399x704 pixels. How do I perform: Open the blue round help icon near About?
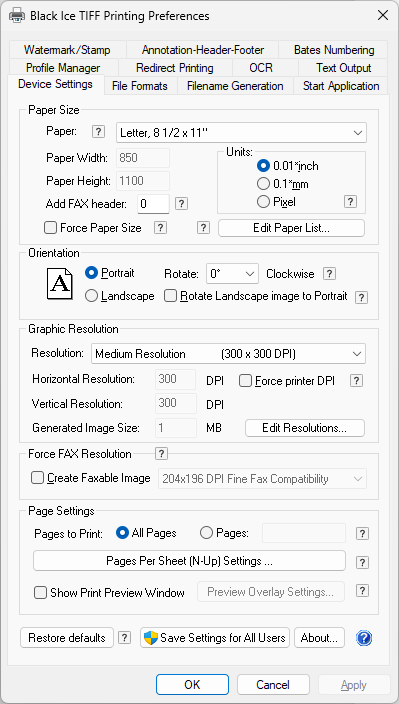(x=364, y=638)
